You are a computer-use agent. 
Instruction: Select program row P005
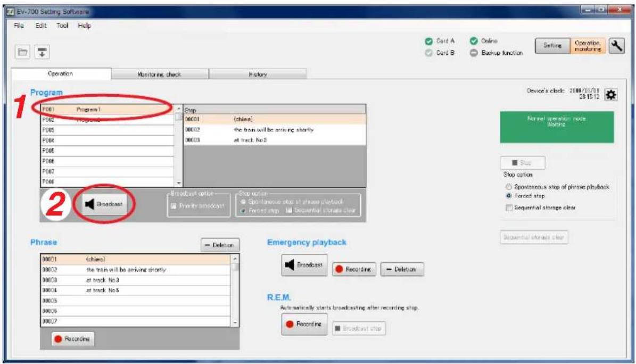click(x=108, y=151)
